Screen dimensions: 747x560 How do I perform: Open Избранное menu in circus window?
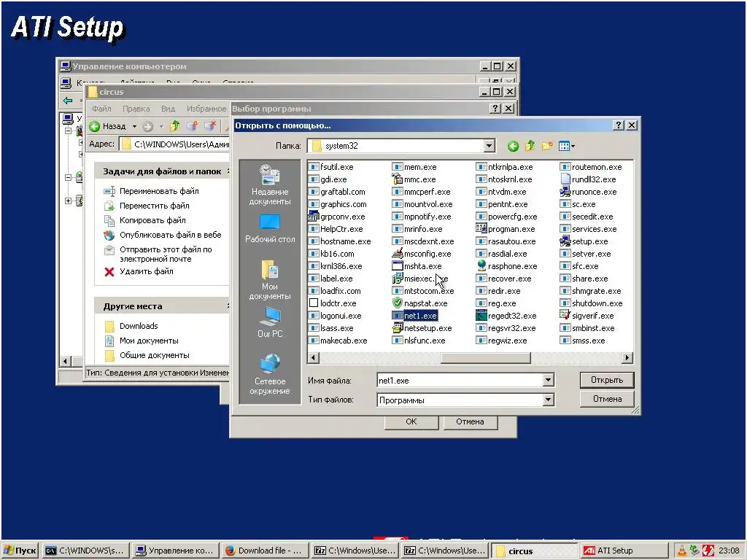[x=206, y=109]
